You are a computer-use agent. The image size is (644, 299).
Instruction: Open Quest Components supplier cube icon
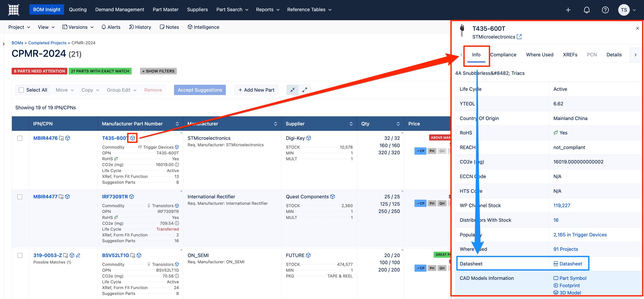333,196
